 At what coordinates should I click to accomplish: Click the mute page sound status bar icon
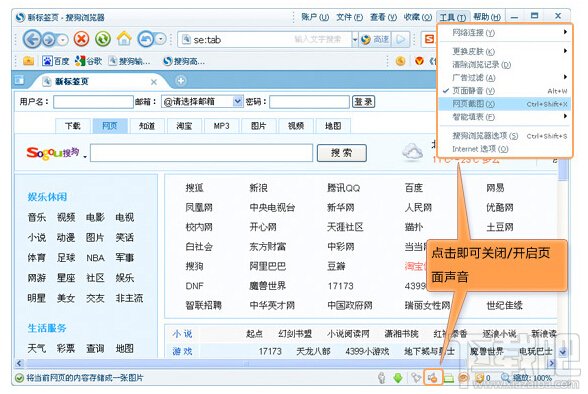click(433, 378)
